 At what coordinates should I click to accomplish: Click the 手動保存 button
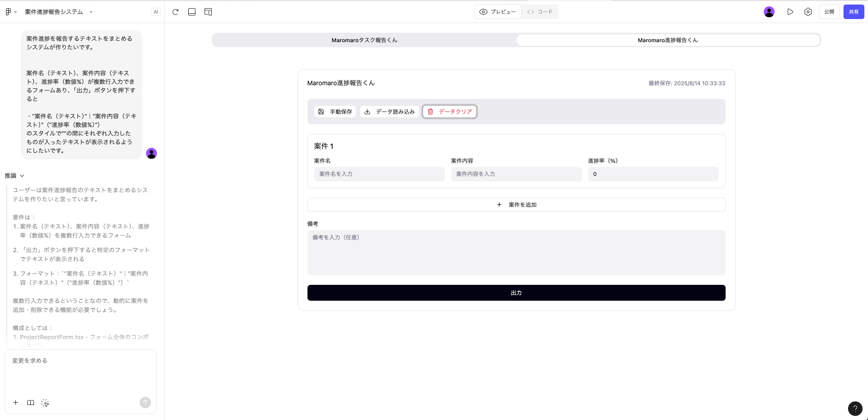point(335,112)
